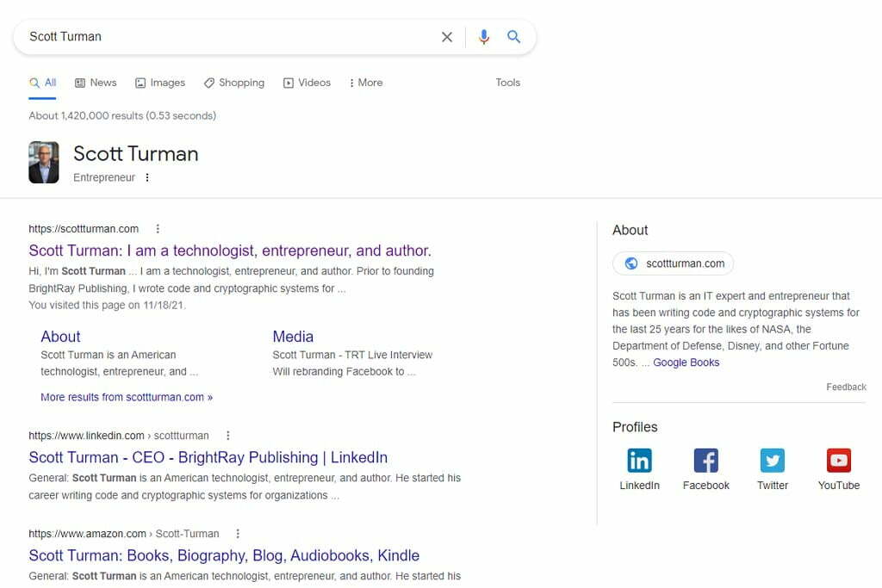The height and width of the screenshot is (588, 882).
Task: Click the amazon.com › Scott-Turman breadcrumb
Action: (x=124, y=534)
